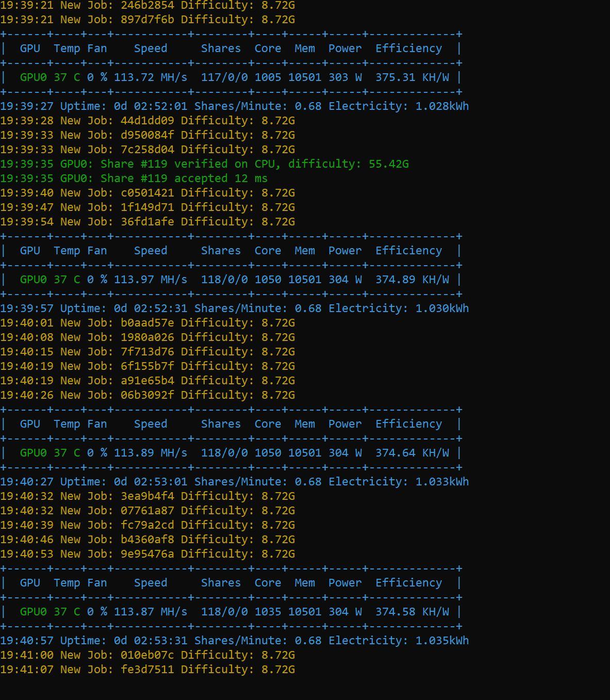610x700 pixels.
Task: Select efficiency value 374.64 KH/W
Action: (x=412, y=453)
